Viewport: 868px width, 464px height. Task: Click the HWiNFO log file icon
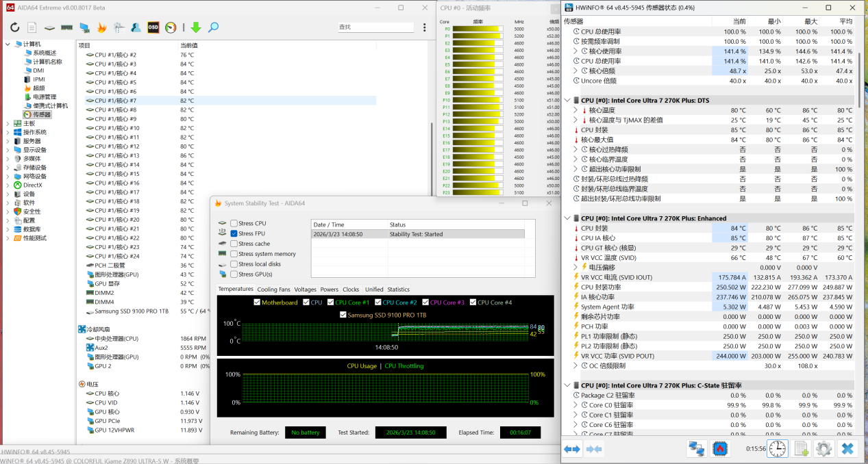click(x=801, y=449)
